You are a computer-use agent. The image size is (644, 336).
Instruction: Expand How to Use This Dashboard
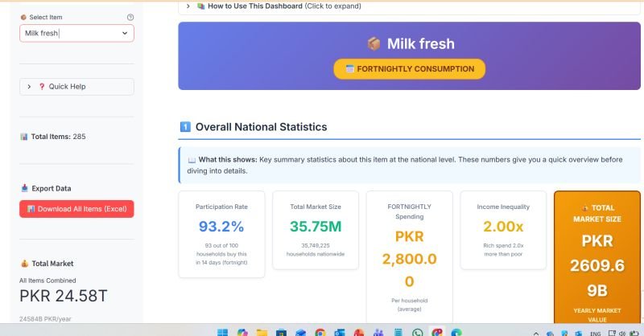click(274, 6)
